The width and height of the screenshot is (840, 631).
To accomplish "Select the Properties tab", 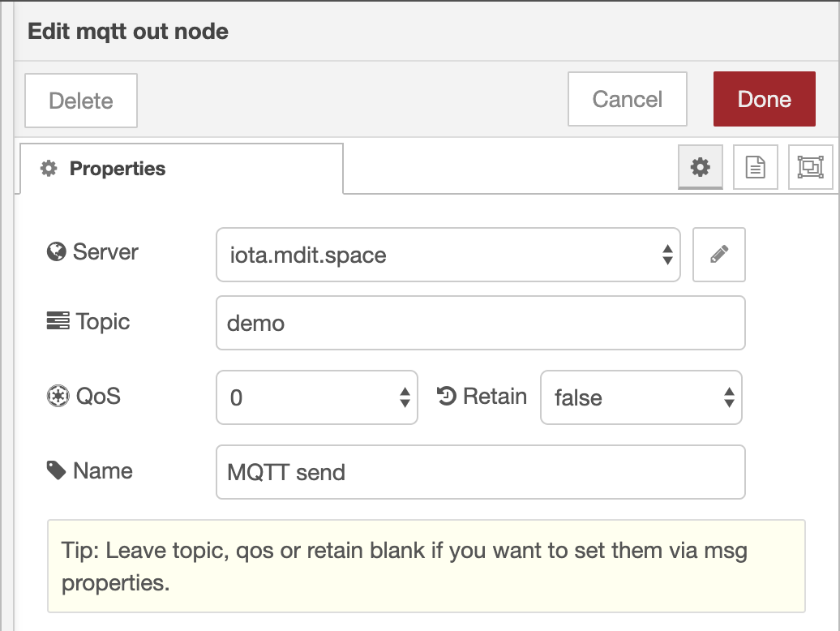I will coord(182,168).
